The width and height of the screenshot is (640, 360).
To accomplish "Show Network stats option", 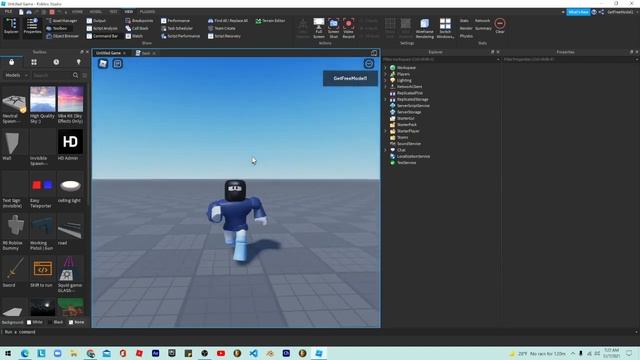I will coord(482,20).
